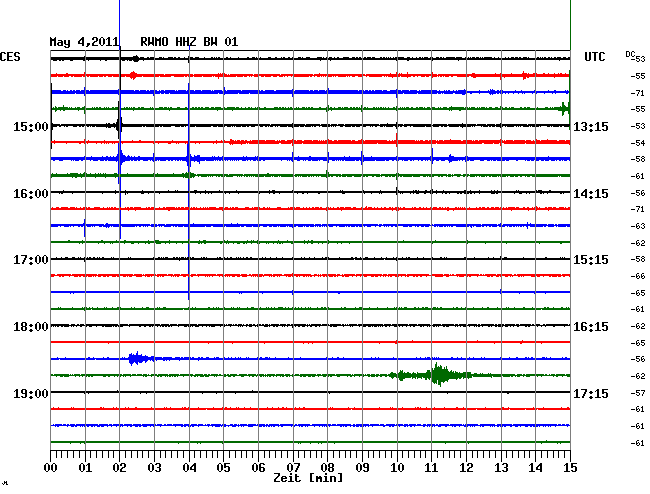Click minute tick label "10" on time axis
650x494 pixels.
[x=397, y=468]
